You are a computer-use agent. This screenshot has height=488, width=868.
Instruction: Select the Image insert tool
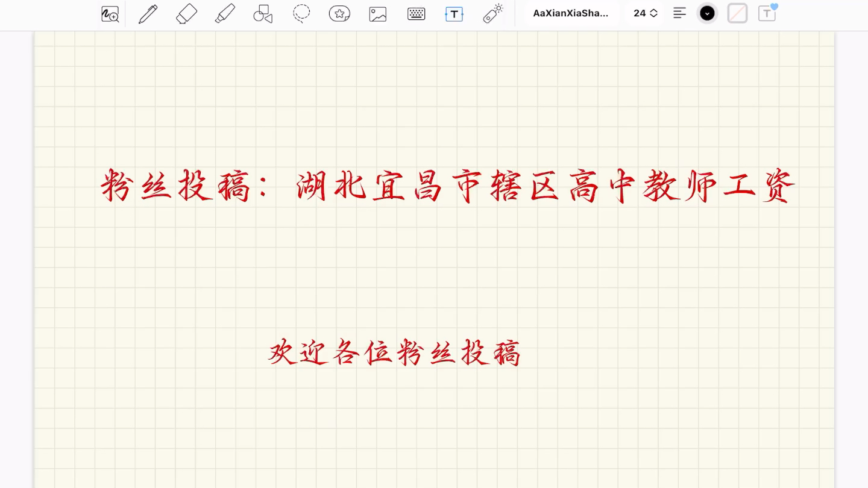pos(378,14)
